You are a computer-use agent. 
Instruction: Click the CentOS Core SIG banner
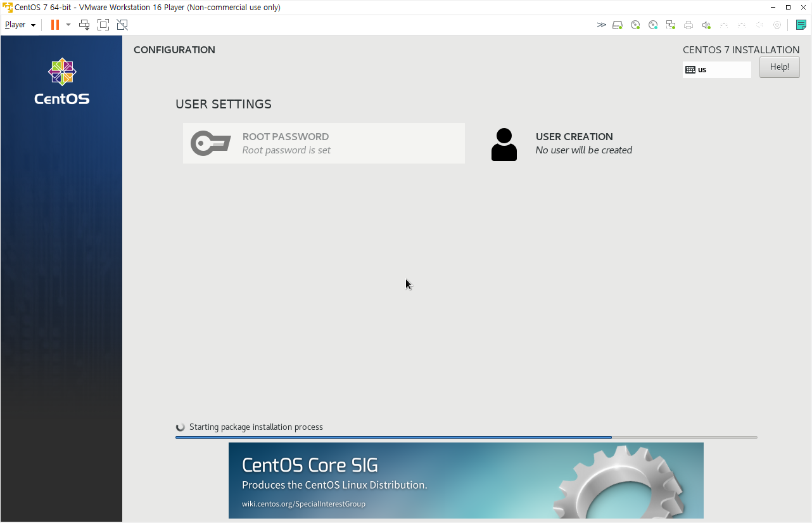466,481
